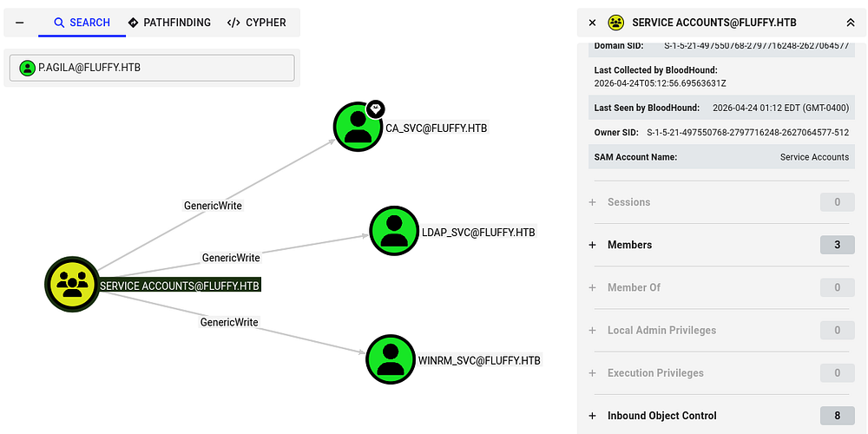868x434 pixels.
Task: Close the Service Accounts info panel
Action: [592, 23]
